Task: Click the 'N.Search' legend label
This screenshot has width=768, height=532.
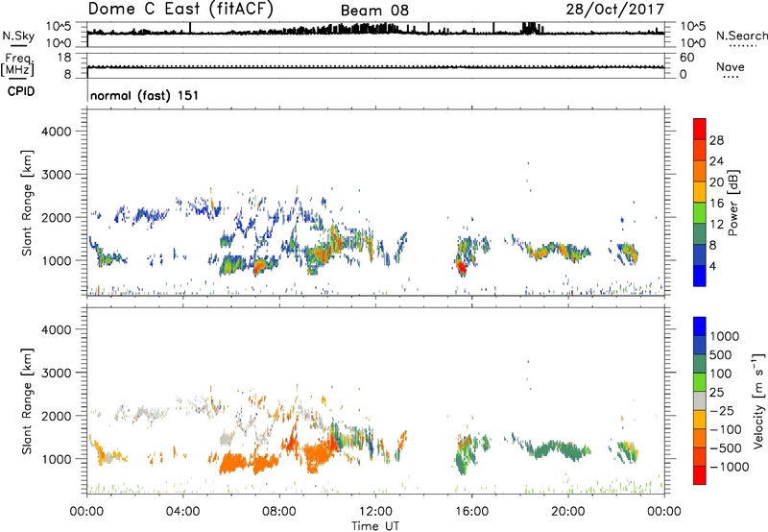Action: coord(741,36)
